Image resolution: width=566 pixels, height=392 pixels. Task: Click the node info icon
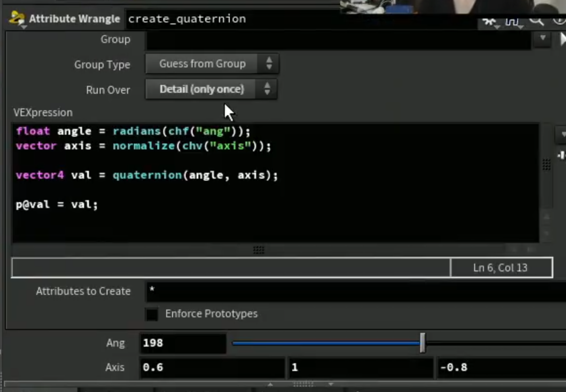coord(559,20)
